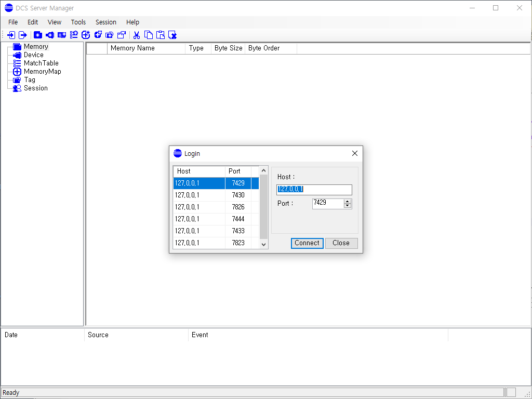This screenshot has height=399, width=532.
Task: Click the Memory Name column header
Action: (x=146, y=48)
